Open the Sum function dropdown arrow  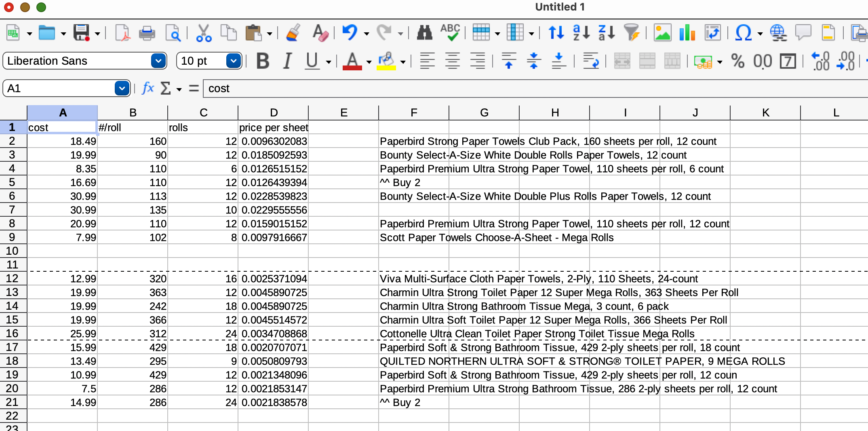[x=179, y=89]
